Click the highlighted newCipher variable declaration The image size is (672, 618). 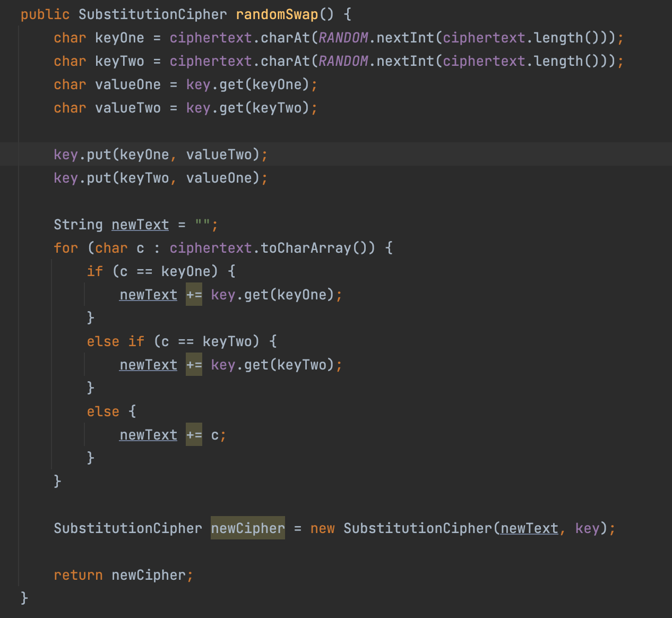point(248,528)
